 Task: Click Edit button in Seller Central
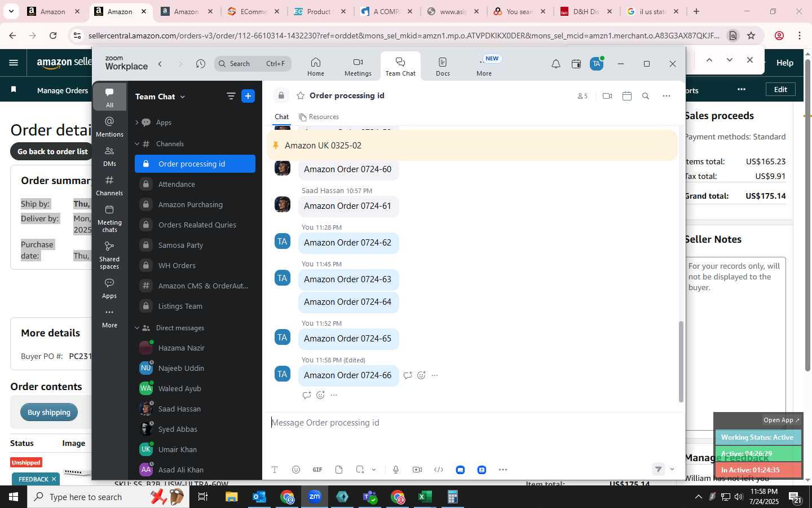pos(780,89)
